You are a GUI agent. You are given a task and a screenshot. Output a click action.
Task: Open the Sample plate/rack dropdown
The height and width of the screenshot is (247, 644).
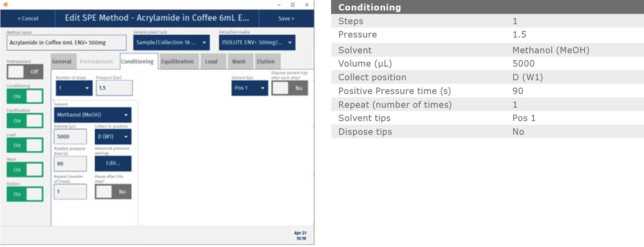(171, 42)
